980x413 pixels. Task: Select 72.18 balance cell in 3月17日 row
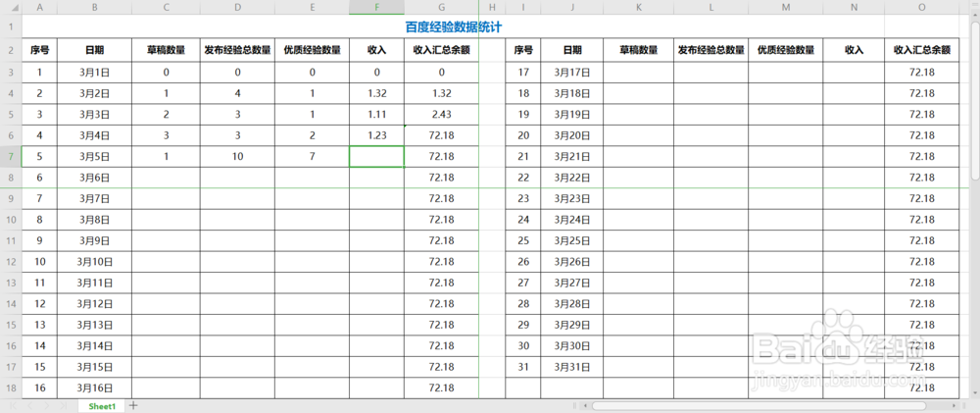coord(922,72)
